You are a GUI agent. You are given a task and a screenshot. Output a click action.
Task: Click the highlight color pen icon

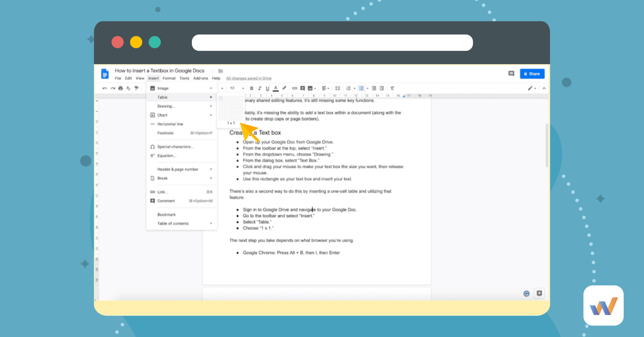point(284,88)
